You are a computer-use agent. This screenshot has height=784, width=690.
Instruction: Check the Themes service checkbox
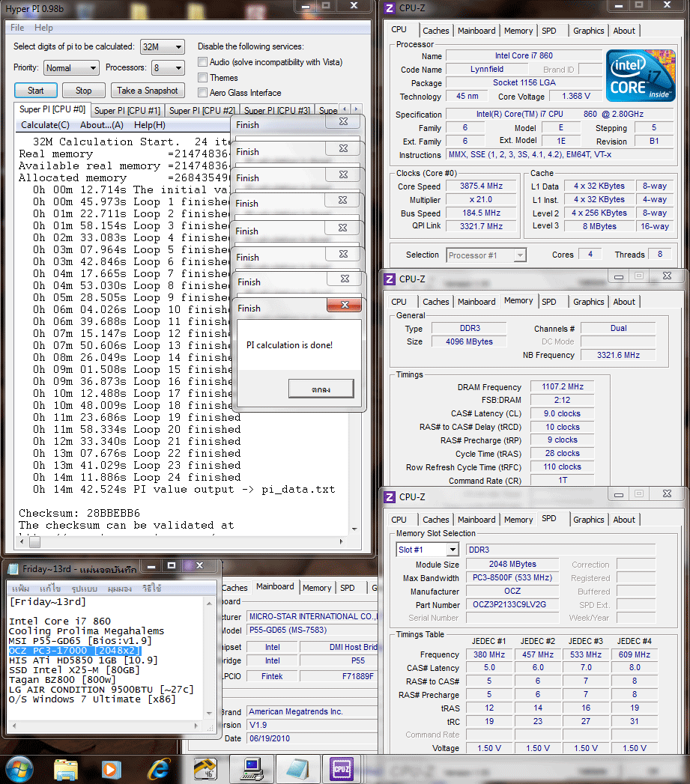pos(202,77)
